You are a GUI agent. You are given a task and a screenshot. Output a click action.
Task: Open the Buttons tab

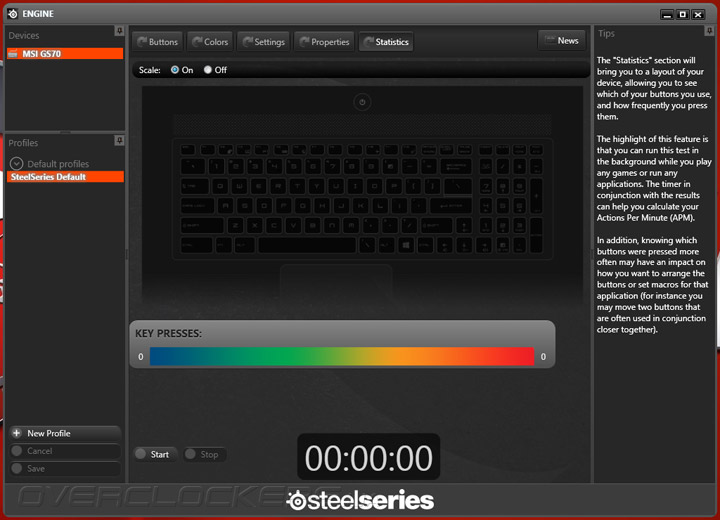coord(158,42)
